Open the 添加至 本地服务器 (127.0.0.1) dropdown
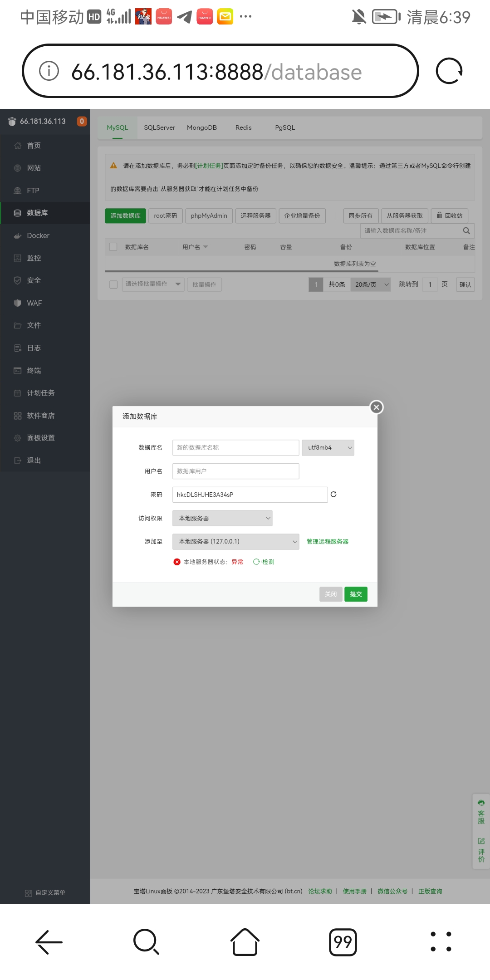 pyautogui.click(x=235, y=541)
